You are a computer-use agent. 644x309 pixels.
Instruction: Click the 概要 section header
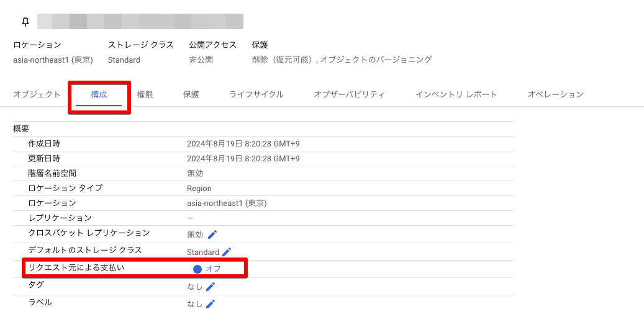21,129
